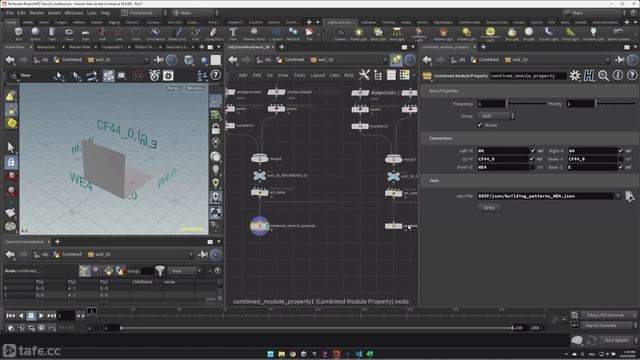
Task: Select the Area Light shelf tool
Action: 396,33
